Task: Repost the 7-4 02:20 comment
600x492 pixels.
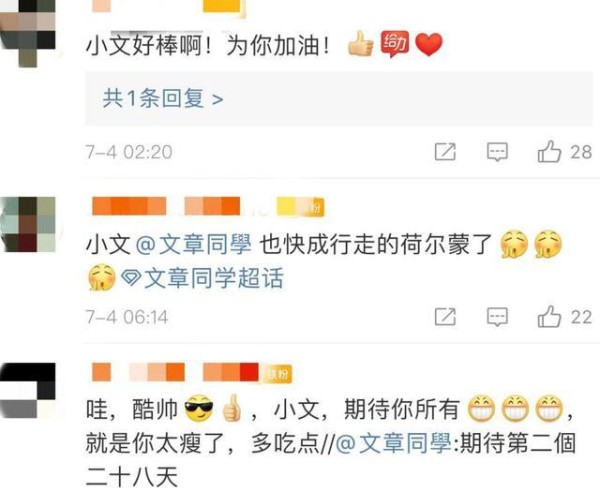Action: [445, 152]
